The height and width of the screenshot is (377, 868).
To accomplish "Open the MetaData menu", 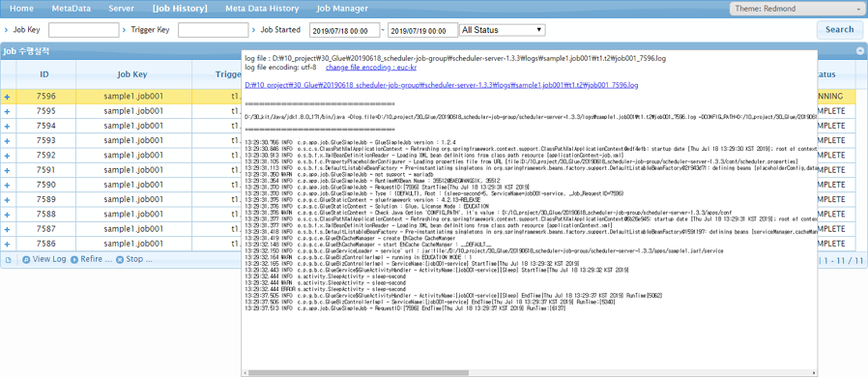I will pyautogui.click(x=71, y=9).
